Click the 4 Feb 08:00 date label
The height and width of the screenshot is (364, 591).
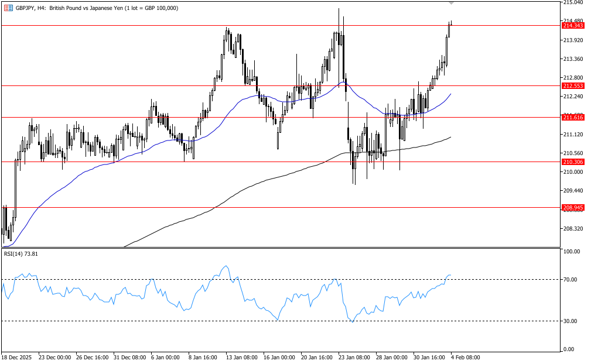coord(464,357)
